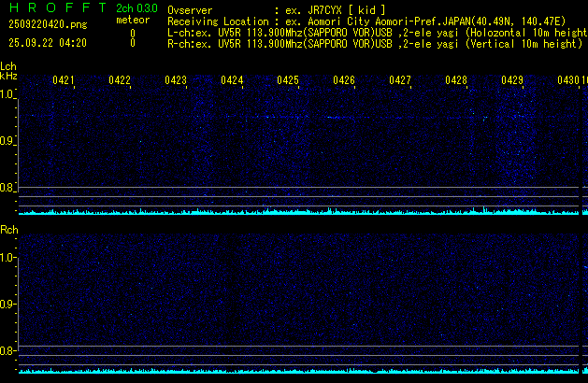Image resolution: width=588 pixels, height=383 pixels.
Task: Select the 0427 time marker
Action: 400,81
